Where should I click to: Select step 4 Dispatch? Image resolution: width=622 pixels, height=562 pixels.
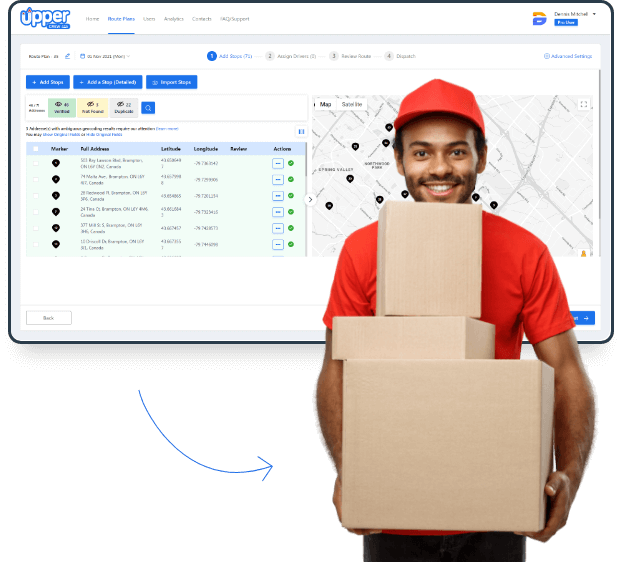[400, 56]
